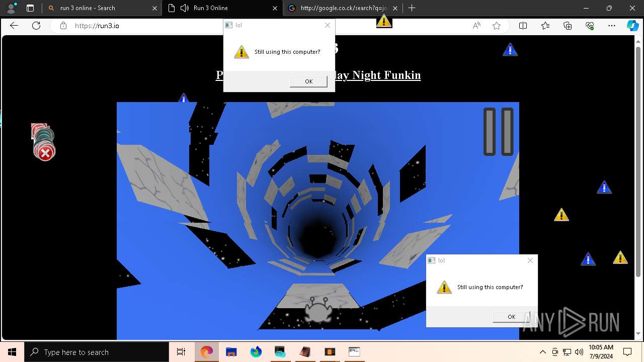Click OK in the bottom-right lol dialog

tap(511, 317)
